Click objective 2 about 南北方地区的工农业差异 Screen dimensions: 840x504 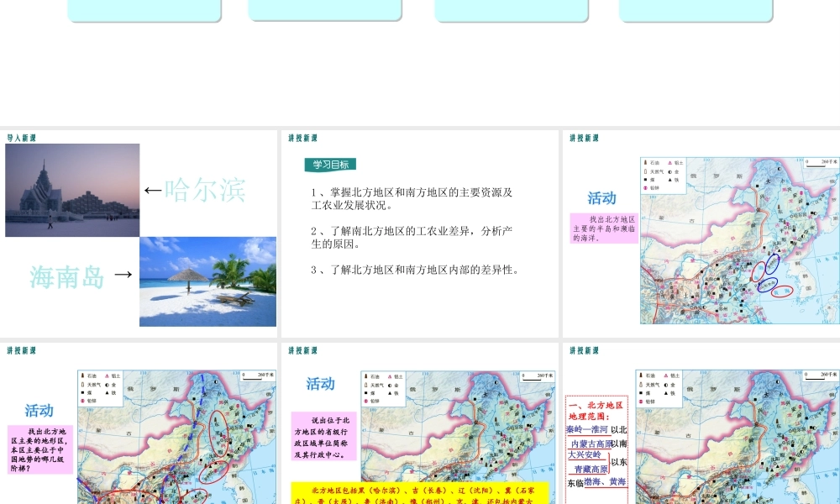412,237
